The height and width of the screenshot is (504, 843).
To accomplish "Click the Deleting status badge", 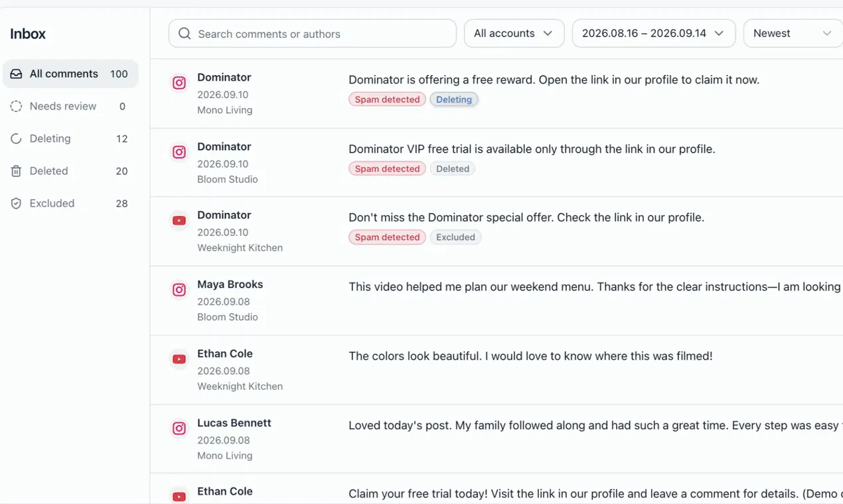I will pyautogui.click(x=454, y=99).
